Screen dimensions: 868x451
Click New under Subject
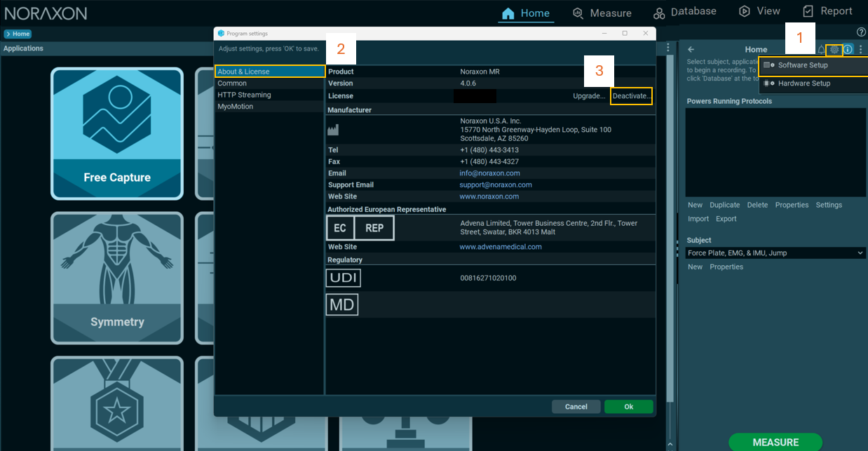tap(695, 267)
